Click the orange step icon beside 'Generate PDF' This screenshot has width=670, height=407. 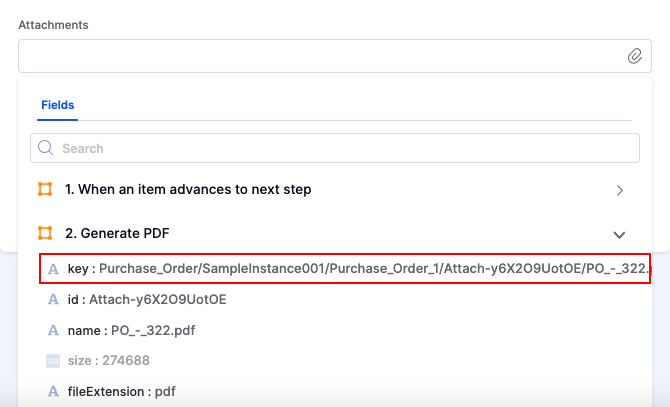[45, 233]
